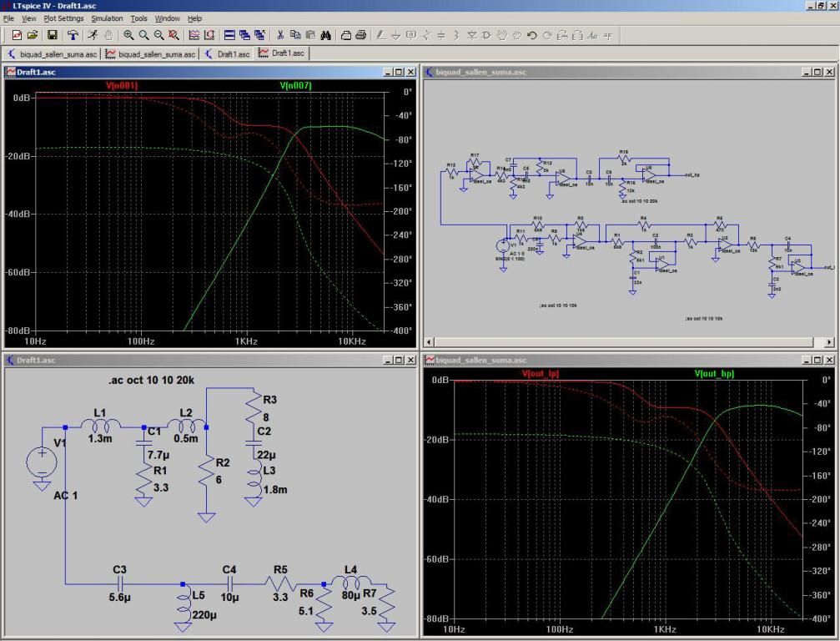This screenshot has height=641, width=840.
Task: Click the Cut scissors icon
Action: tap(280, 35)
